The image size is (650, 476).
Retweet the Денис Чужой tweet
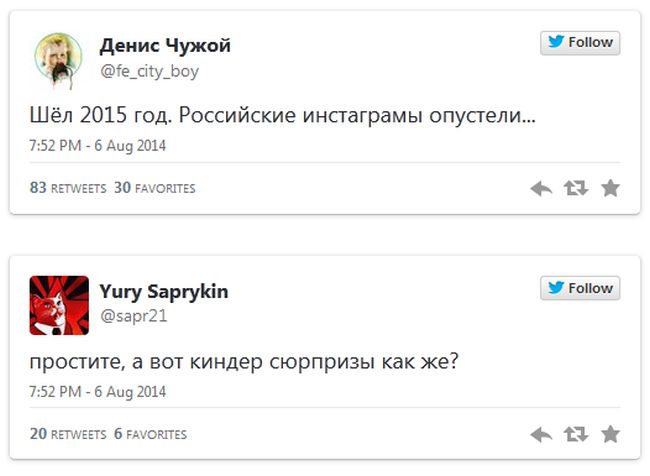[575, 188]
